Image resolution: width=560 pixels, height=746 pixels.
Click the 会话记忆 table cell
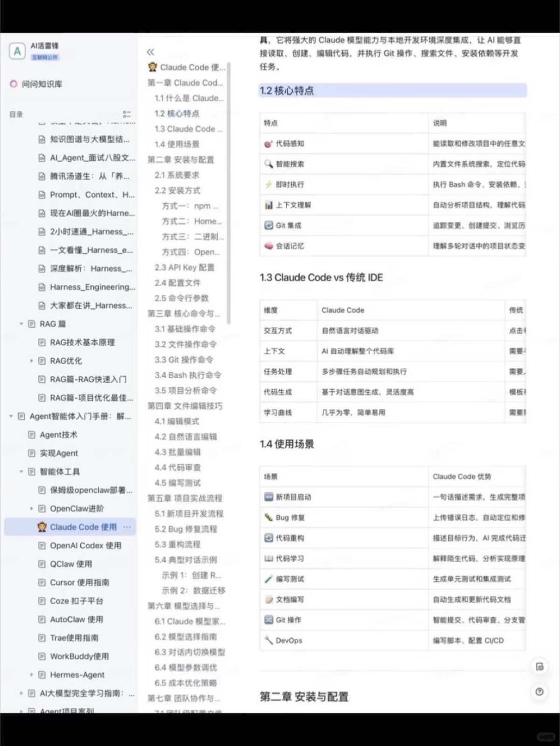point(344,246)
